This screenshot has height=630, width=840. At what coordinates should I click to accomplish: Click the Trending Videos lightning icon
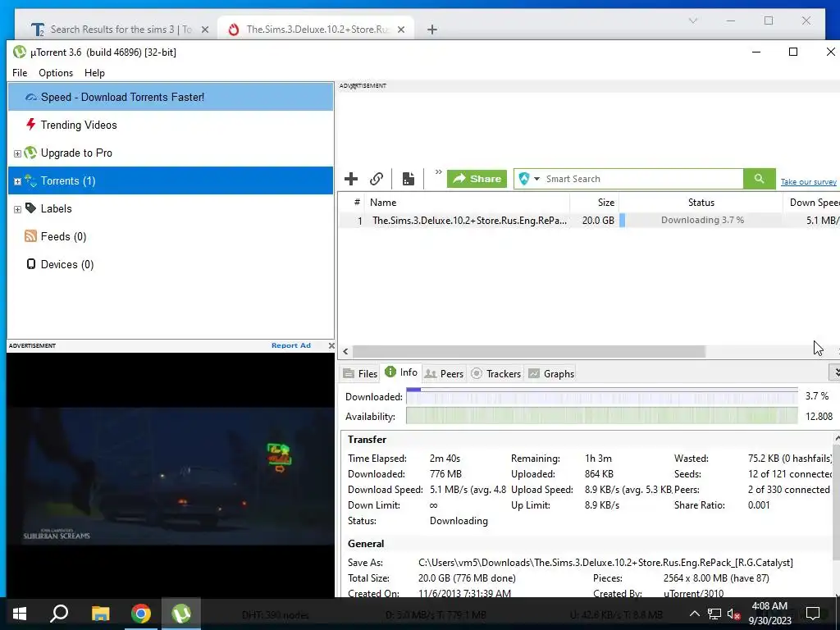coord(31,125)
